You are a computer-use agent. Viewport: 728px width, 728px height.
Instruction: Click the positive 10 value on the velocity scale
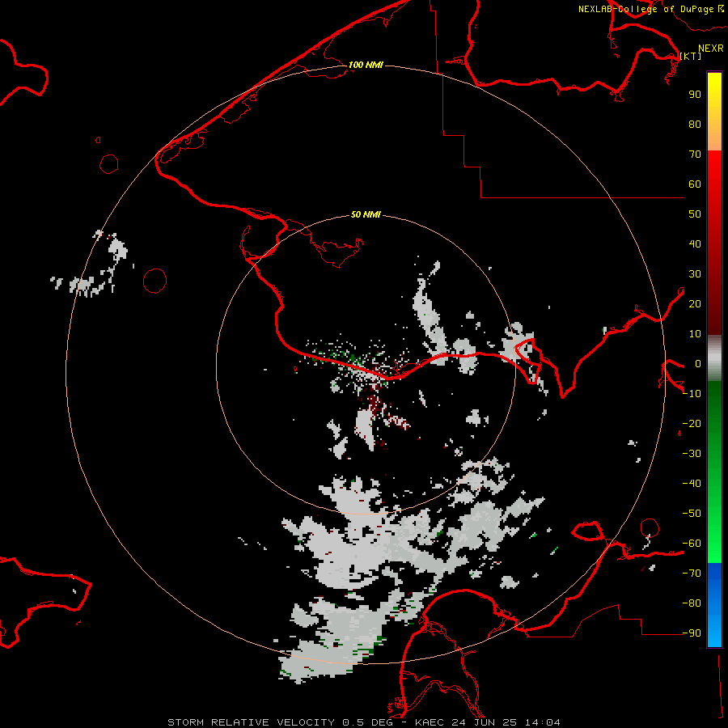click(695, 334)
